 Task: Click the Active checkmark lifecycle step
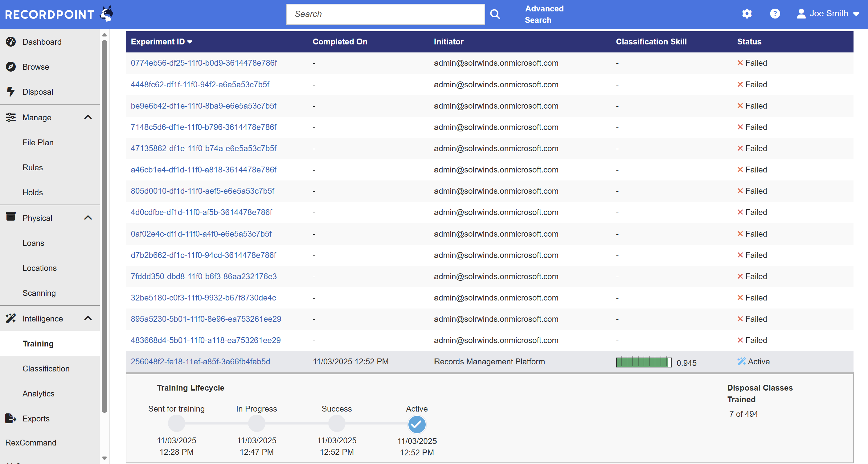click(x=416, y=424)
